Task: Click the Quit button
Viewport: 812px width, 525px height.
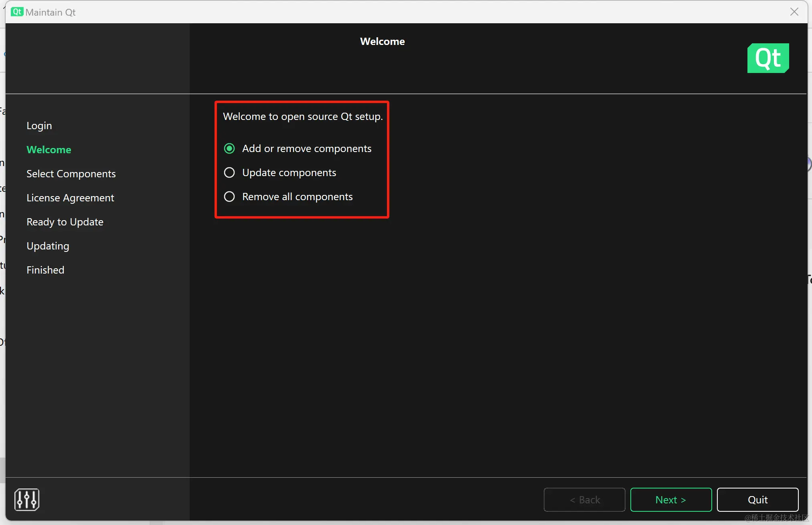Action: tap(757, 500)
